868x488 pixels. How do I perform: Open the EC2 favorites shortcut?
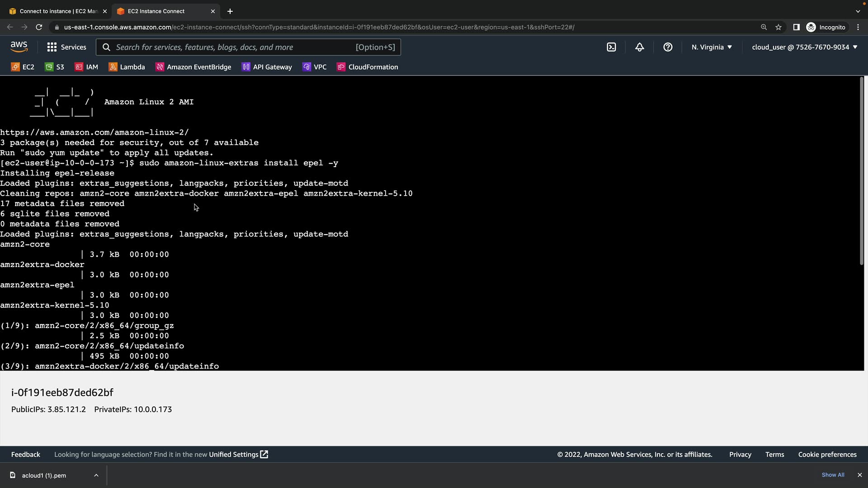click(23, 67)
